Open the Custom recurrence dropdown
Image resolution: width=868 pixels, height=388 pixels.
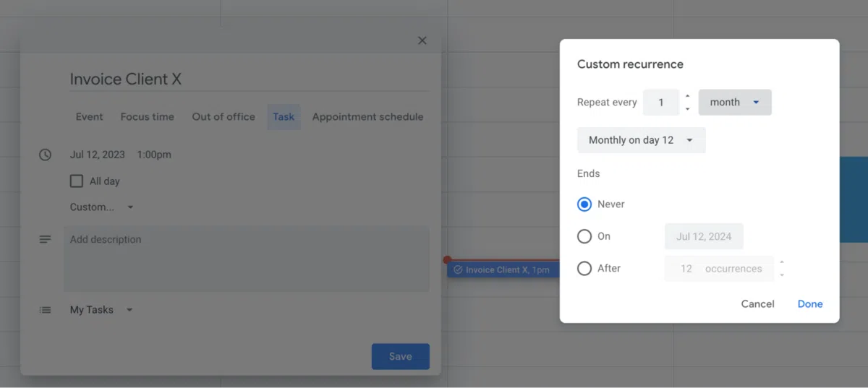[x=101, y=207]
